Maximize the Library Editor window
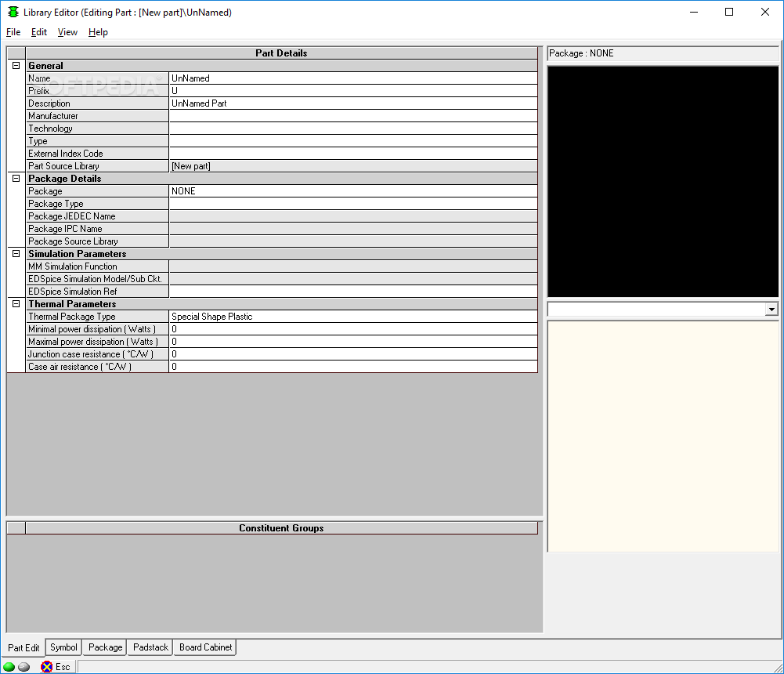This screenshot has height=674, width=784. click(x=729, y=12)
